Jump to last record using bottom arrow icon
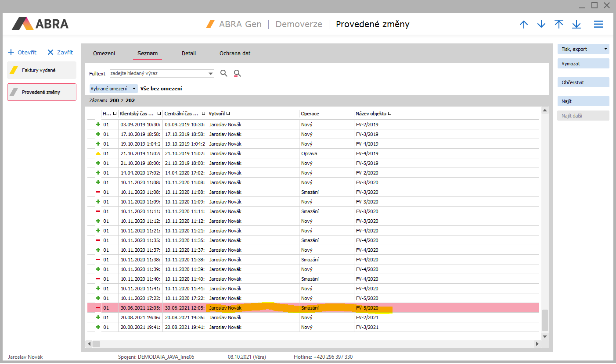 [576, 25]
